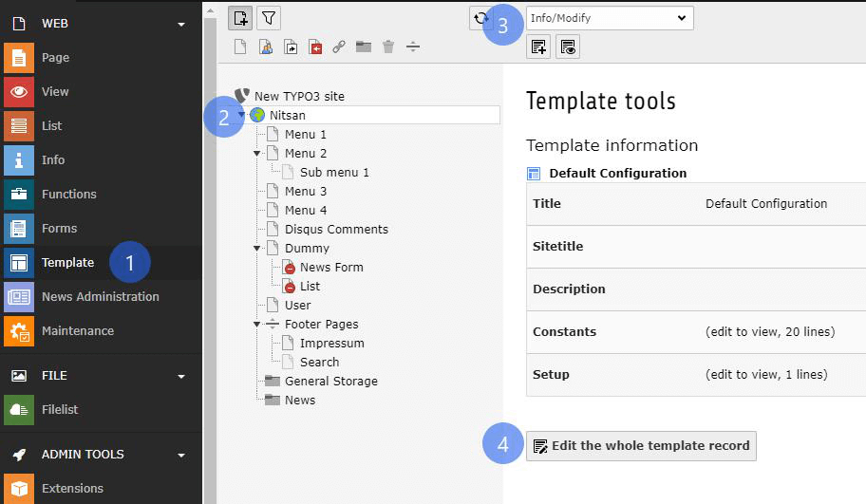Open the News Administration module
Image resolution: width=866 pixels, height=504 pixels.
(x=100, y=297)
